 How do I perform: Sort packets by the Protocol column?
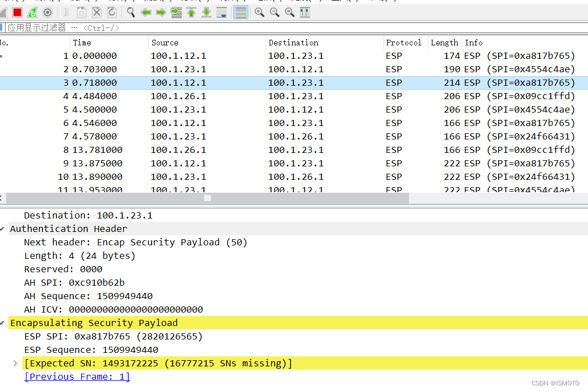[x=404, y=42]
